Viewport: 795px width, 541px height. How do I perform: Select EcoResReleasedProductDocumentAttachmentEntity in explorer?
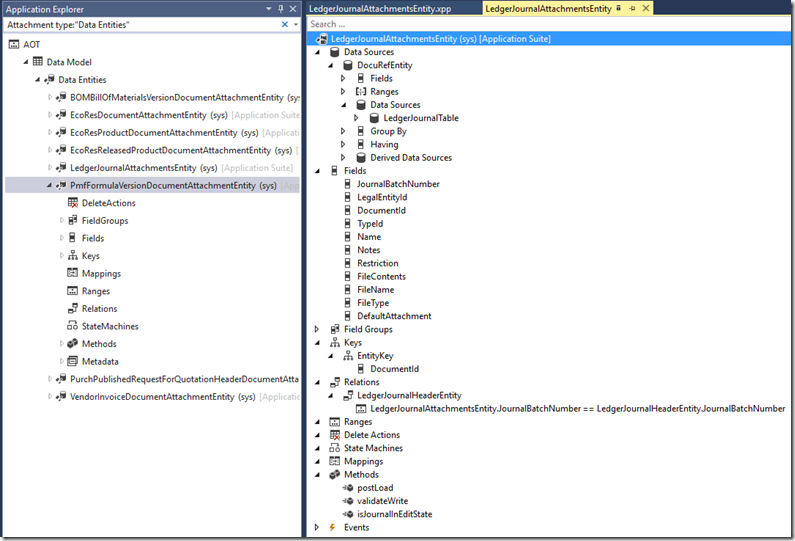click(x=170, y=150)
